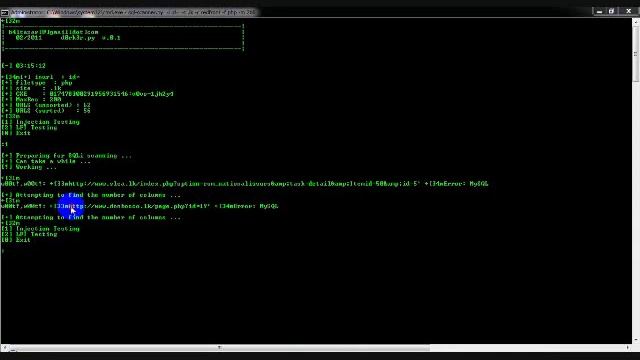Click the URLS (sorted) : 56 line
640x360 pixels.
tap(46, 111)
